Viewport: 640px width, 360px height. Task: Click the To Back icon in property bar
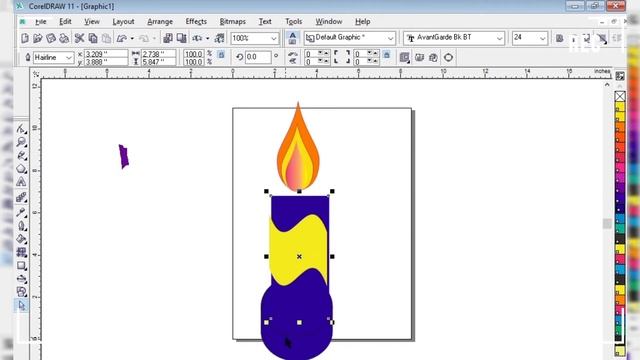[x=433, y=58]
